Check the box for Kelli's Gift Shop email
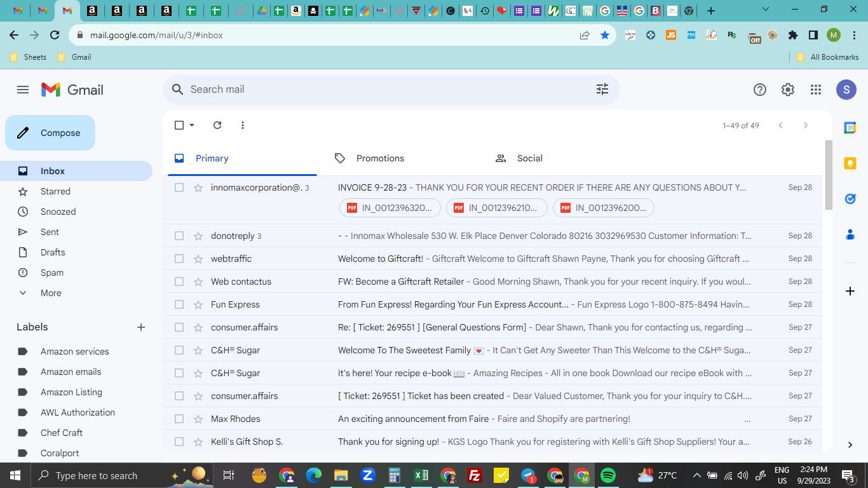This screenshot has width=868, height=488. (179, 442)
